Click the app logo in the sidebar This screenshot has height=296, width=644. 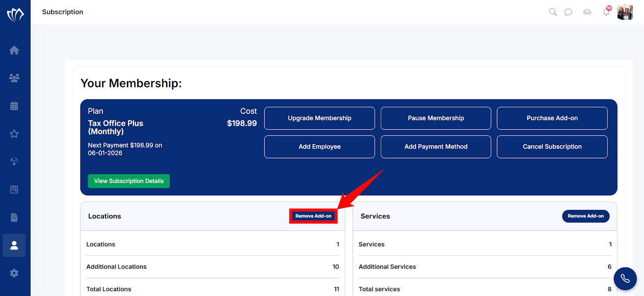click(15, 15)
